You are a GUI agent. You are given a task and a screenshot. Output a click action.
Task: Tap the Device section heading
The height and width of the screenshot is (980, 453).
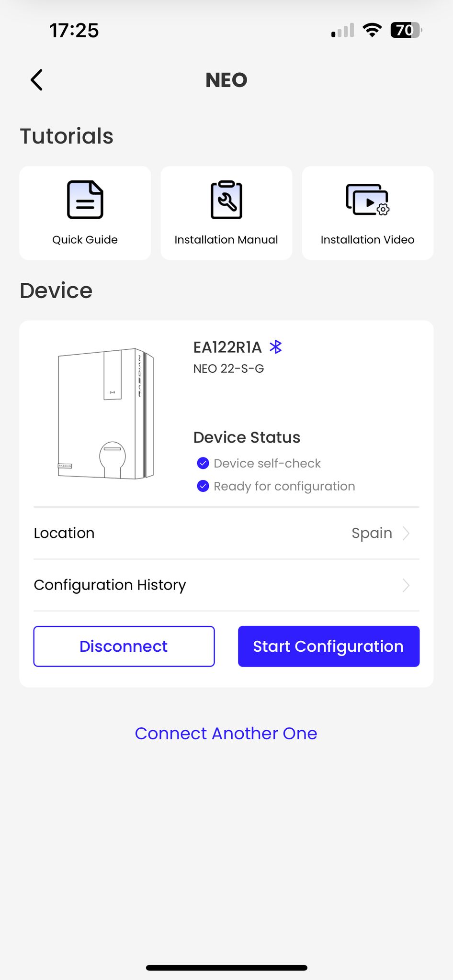(x=56, y=290)
